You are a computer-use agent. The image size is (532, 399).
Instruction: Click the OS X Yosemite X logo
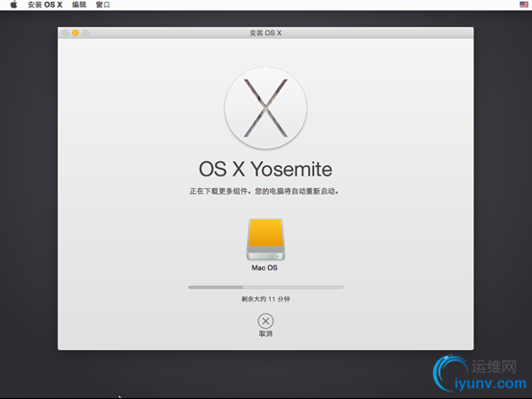[266, 108]
